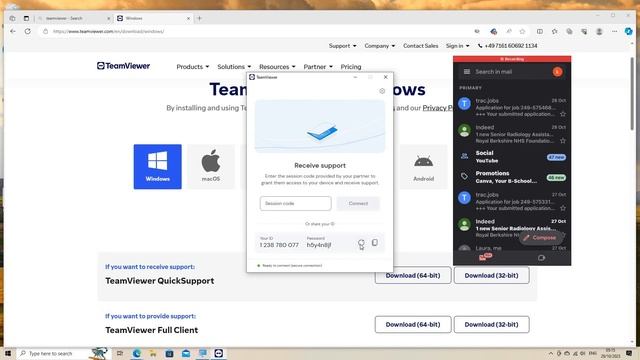The width and height of the screenshot is (640, 360).
Task: Compose a new email
Action: pos(540,238)
